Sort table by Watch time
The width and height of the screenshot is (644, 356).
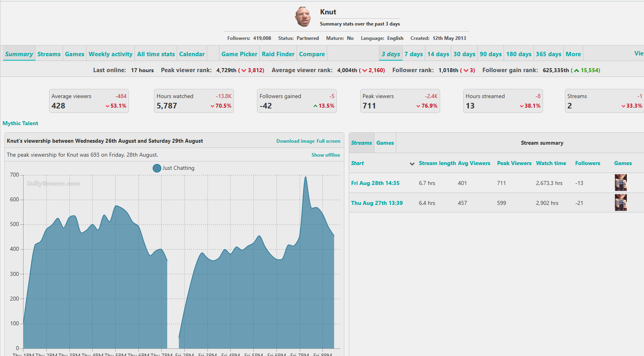[551, 163]
